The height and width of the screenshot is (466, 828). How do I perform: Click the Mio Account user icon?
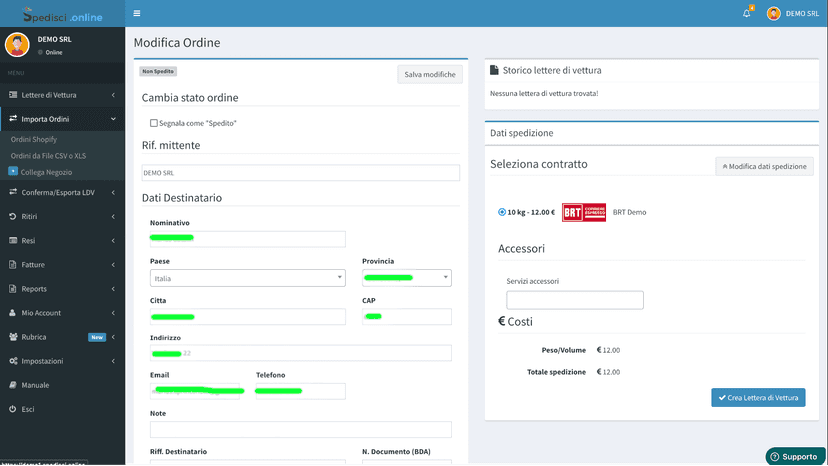(13, 313)
